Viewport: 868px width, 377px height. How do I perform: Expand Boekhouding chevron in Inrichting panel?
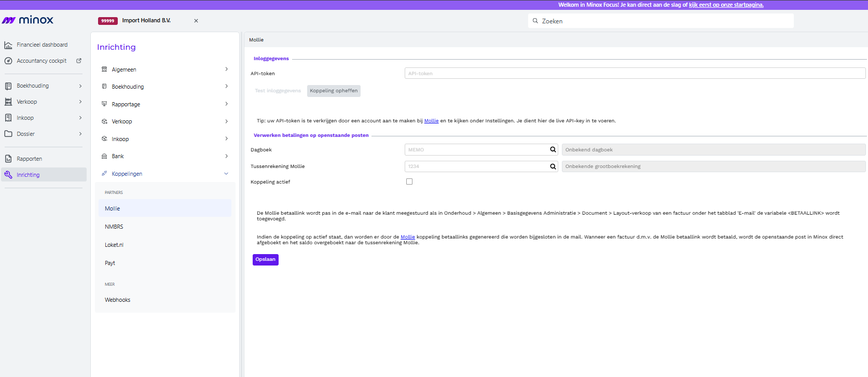pos(227,86)
